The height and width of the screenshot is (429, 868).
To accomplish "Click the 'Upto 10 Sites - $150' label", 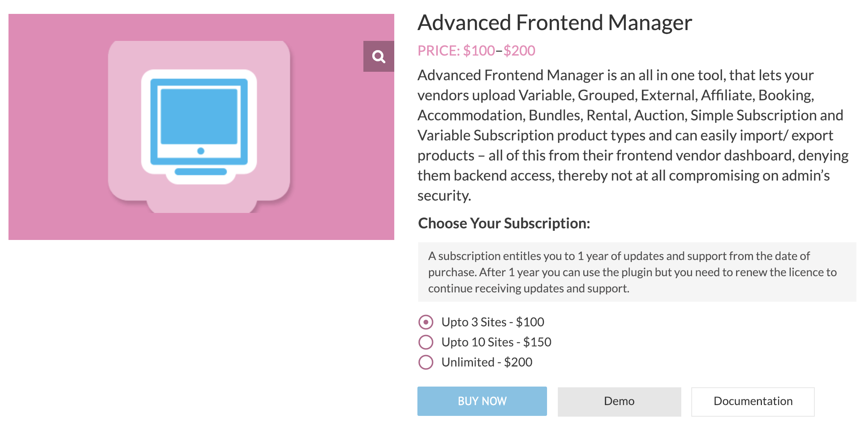I will click(x=496, y=342).
